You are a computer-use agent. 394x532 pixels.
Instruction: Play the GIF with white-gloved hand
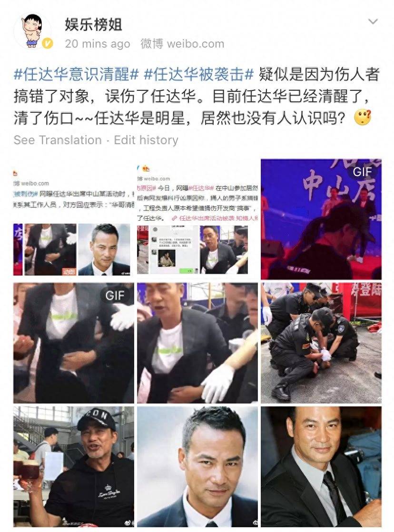[x=74, y=343]
